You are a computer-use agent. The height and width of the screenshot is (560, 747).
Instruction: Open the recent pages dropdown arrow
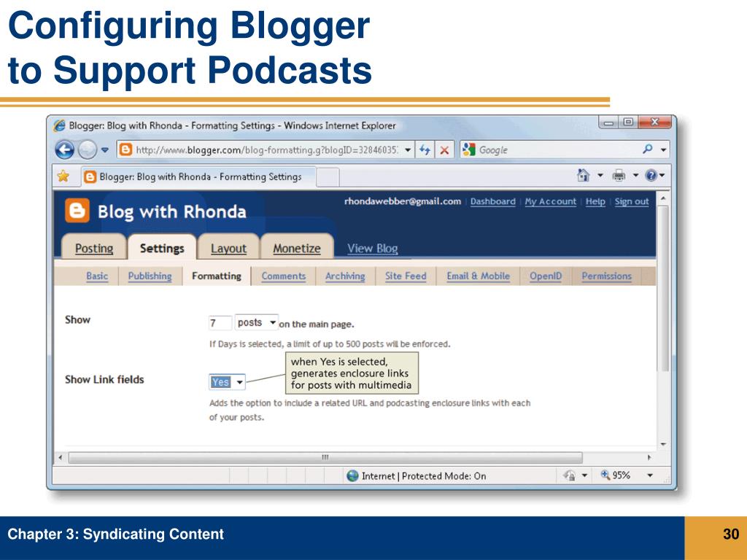[105, 150]
